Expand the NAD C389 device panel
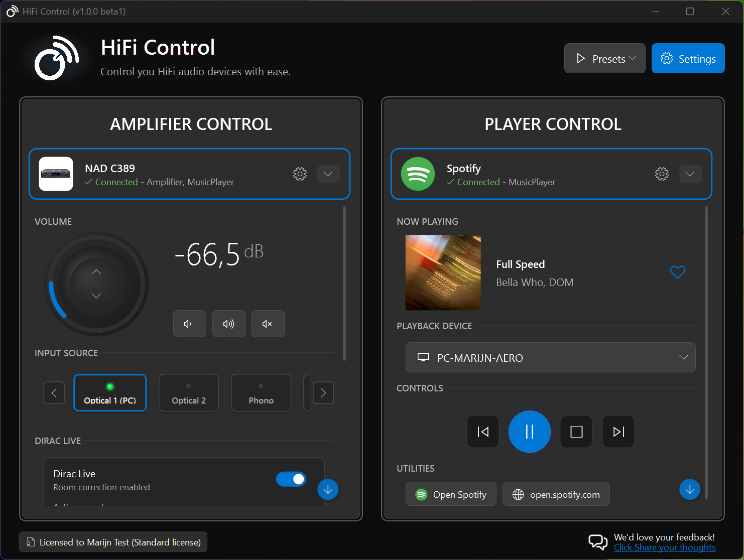 click(328, 174)
